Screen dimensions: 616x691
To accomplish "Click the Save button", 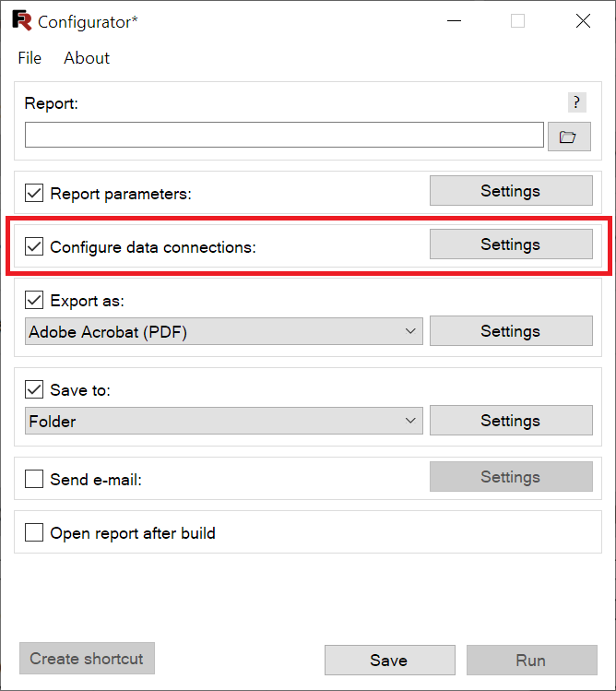I will pyautogui.click(x=389, y=661).
